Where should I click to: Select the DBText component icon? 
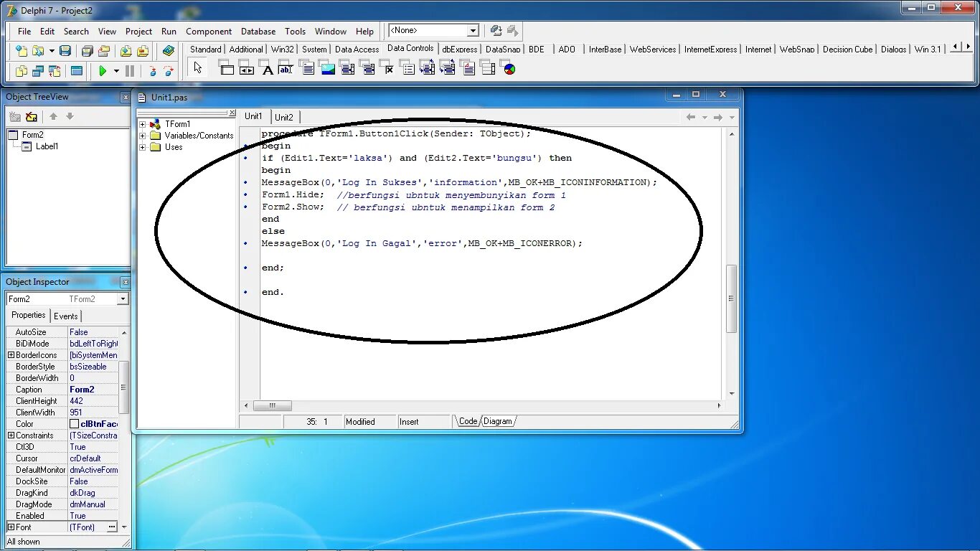click(x=267, y=68)
